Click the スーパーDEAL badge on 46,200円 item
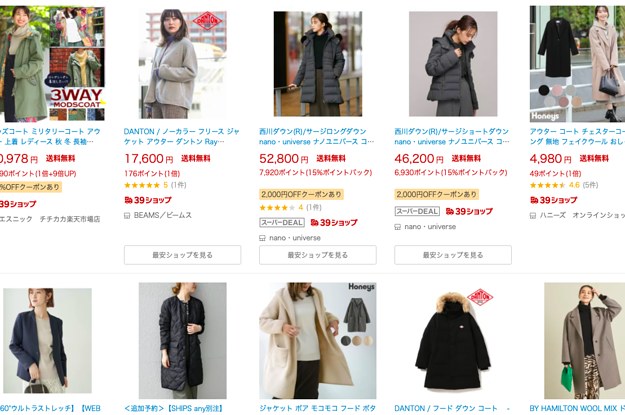625x415 pixels. [x=417, y=211]
